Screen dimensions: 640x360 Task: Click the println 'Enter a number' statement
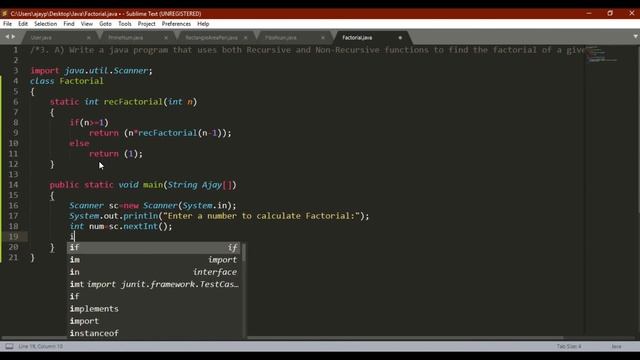pos(219,216)
